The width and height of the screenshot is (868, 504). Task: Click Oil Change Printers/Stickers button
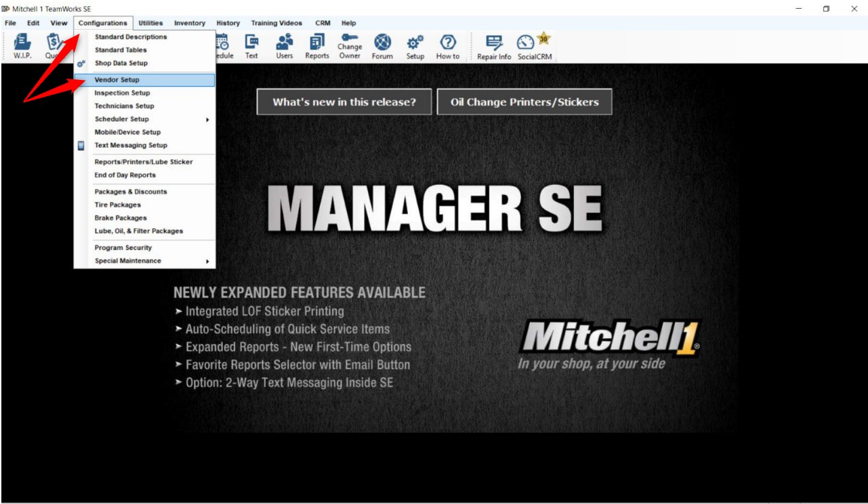(x=524, y=102)
